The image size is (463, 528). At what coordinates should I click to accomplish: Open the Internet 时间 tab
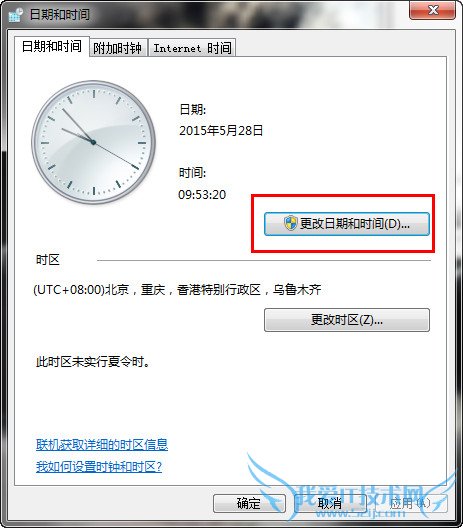192,48
